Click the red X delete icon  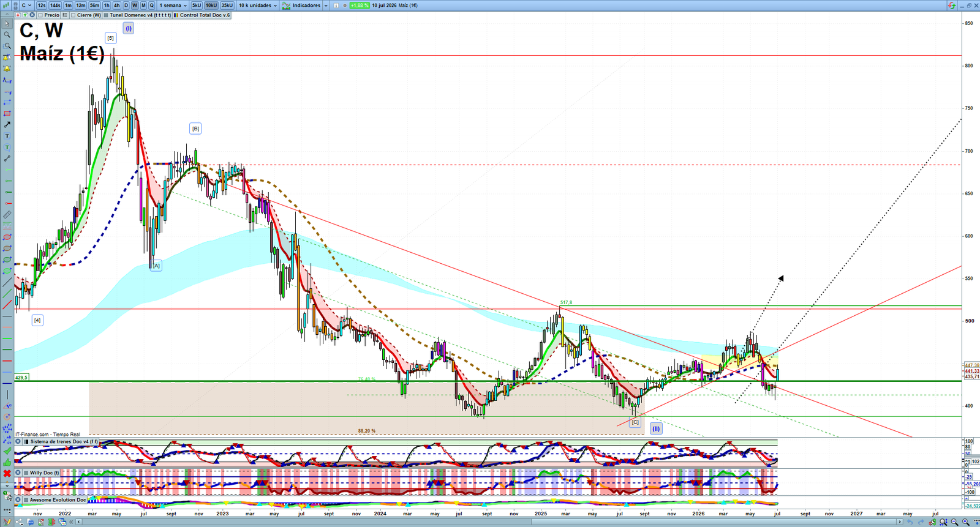point(7,473)
